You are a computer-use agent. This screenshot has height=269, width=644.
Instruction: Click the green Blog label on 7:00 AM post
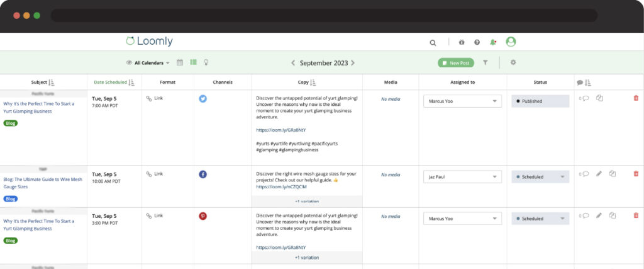[x=11, y=123]
